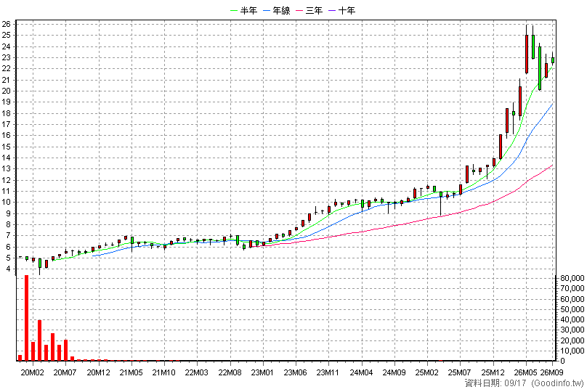
Task: Select the 23M01 date label
Action: pyautogui.click(x=262, y=372)
